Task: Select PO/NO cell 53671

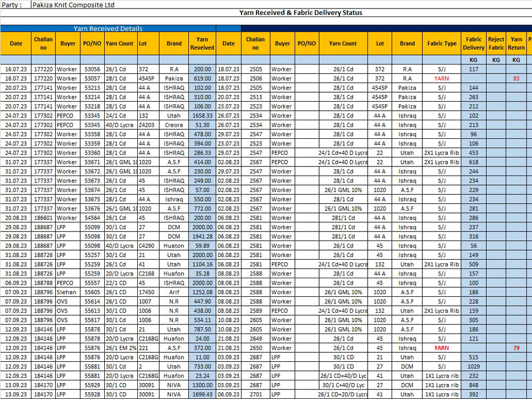Action: coord(92,162)
